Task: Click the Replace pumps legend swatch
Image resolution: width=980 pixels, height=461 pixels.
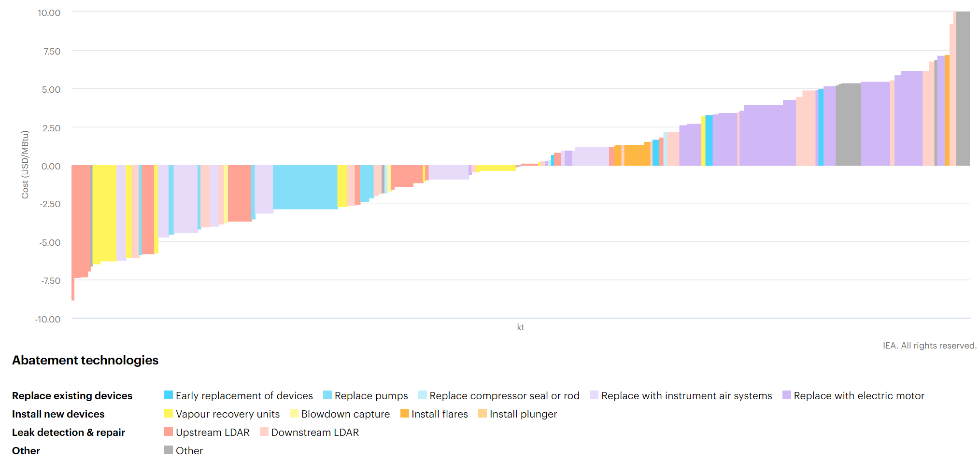Action: (327, 395)
